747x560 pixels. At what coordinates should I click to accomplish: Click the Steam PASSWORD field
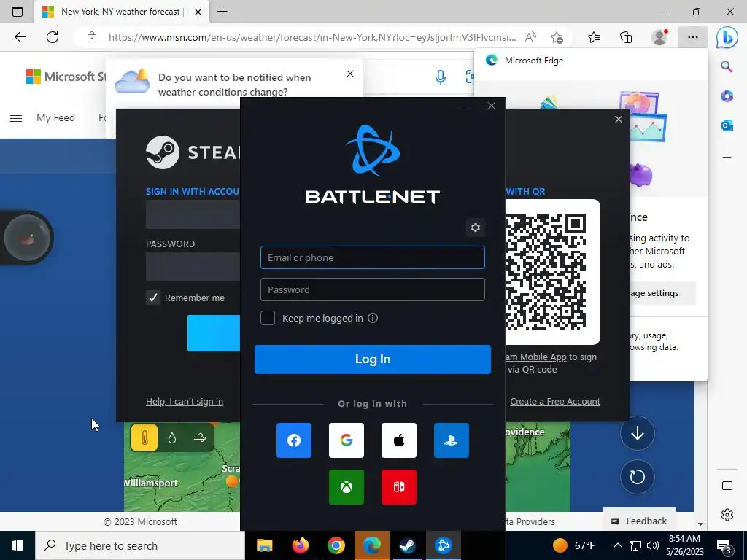(193, 267)
